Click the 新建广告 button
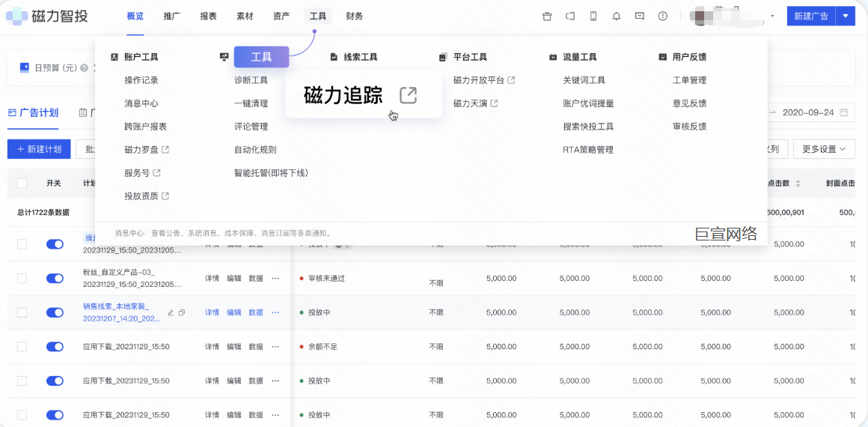 point(811,16)
